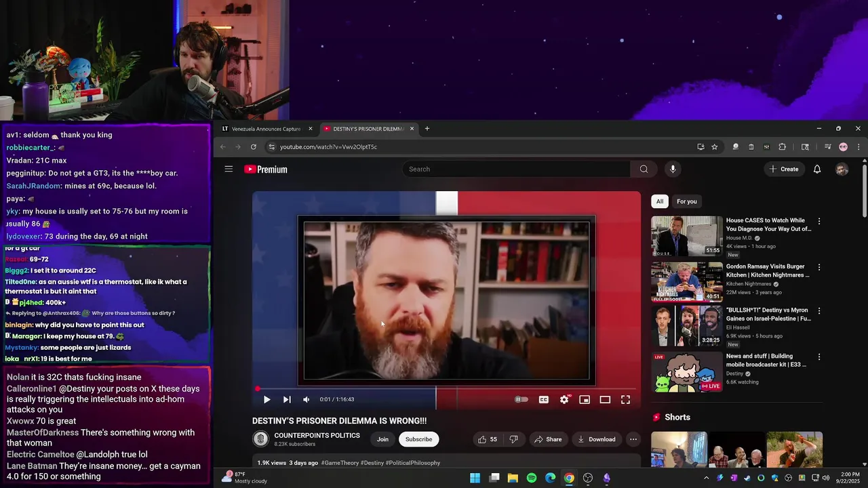
Task: Share the video
Action: point(547,439)
